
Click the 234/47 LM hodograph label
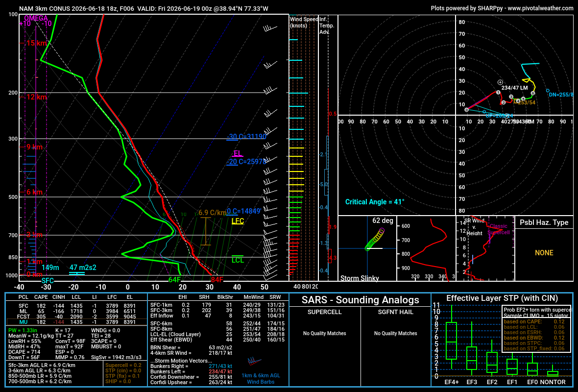pyautogui.click(x=515, y=88)
